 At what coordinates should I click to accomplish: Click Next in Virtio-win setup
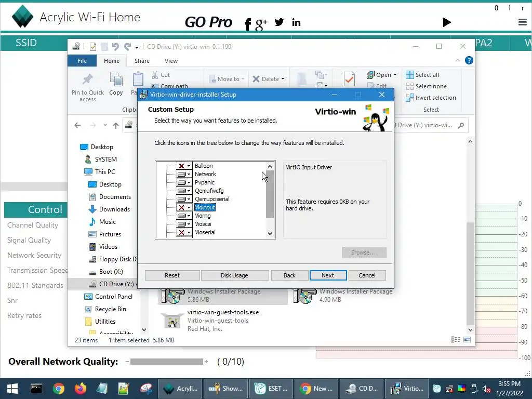[328, 275]
